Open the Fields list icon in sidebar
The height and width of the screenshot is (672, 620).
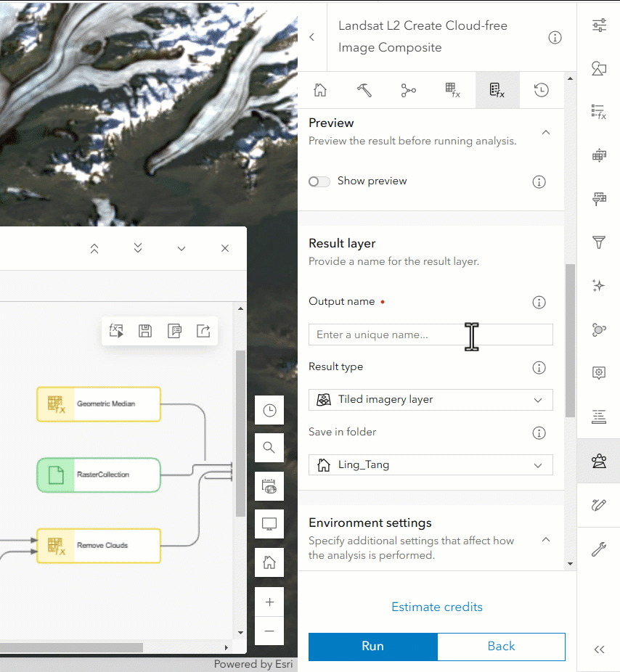pyautogui.click(x=599, y=417)
